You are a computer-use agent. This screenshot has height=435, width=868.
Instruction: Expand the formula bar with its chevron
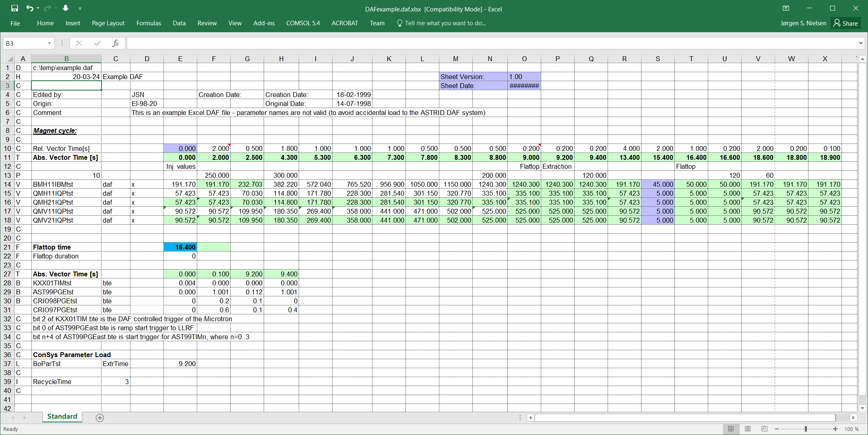point(861,43)
